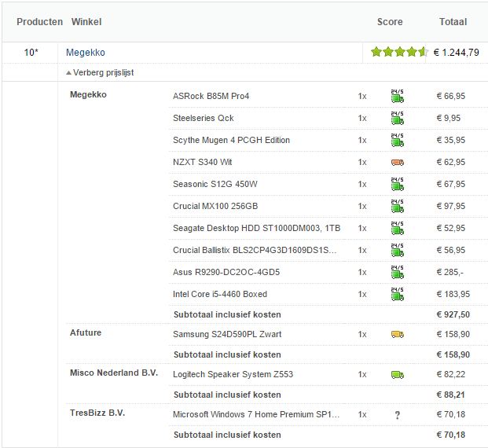Screen dimensions: 488x448
Task: Click price € 9,95 of Steelseries Qck
Action: click(x=449, y=119)
